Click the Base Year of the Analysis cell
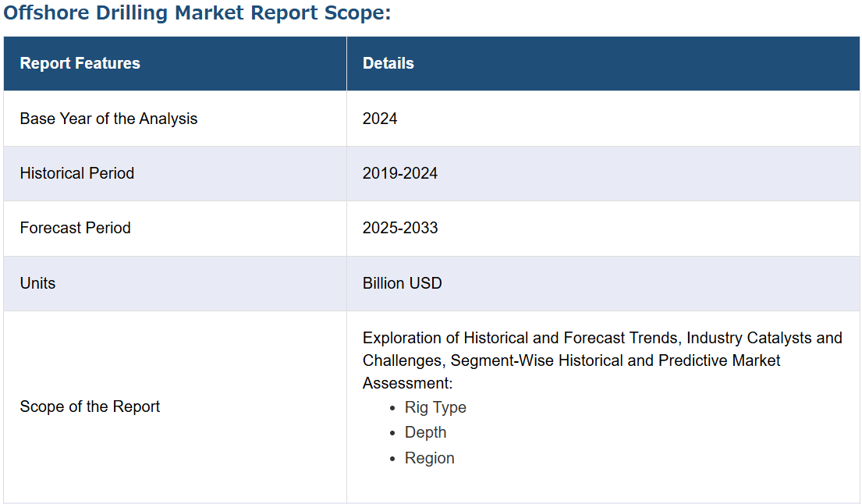The height and width of the screenshot is (504, 862). (108, 119)
